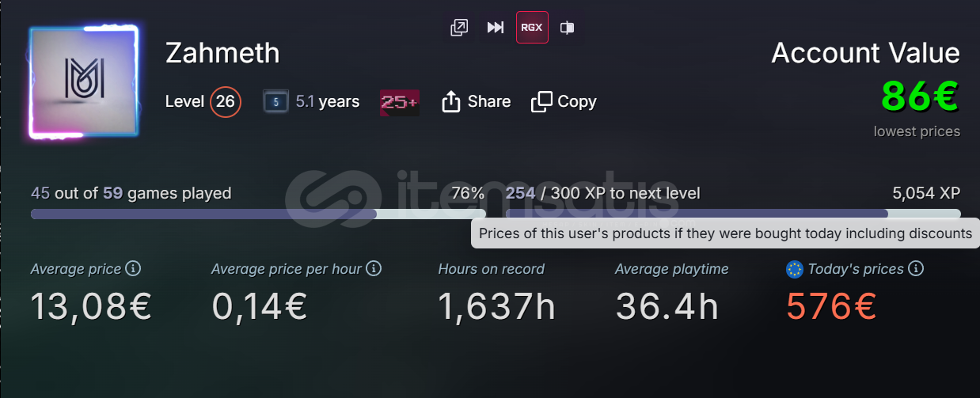Viewport: 980px width, 398px height.
Task: Copy the profile link
Action: [564, 101]
